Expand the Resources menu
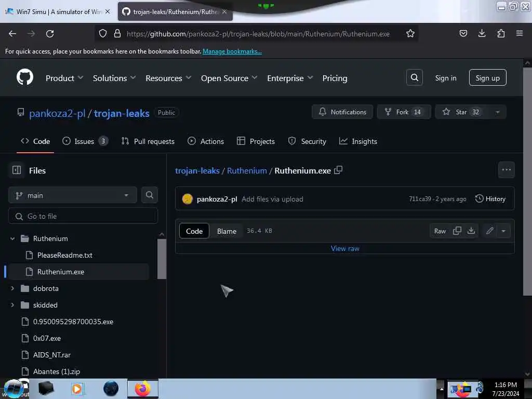 (168, 78)
